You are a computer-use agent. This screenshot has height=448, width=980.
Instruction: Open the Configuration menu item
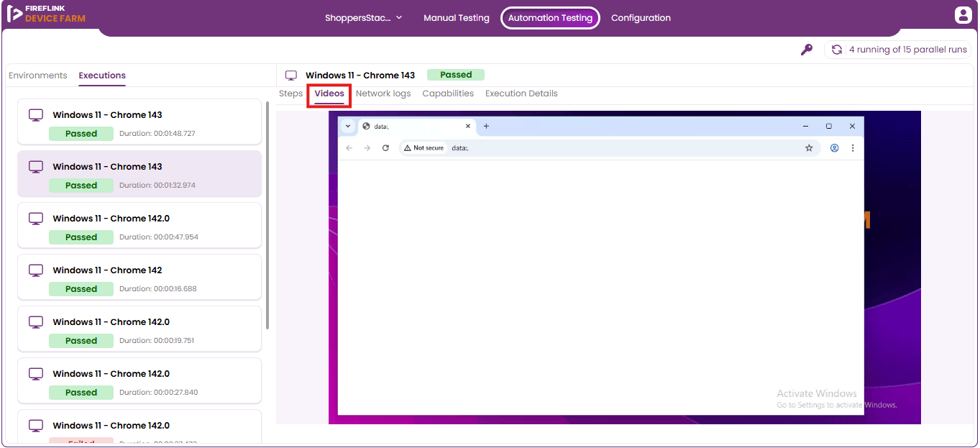(x=641, y=18)
